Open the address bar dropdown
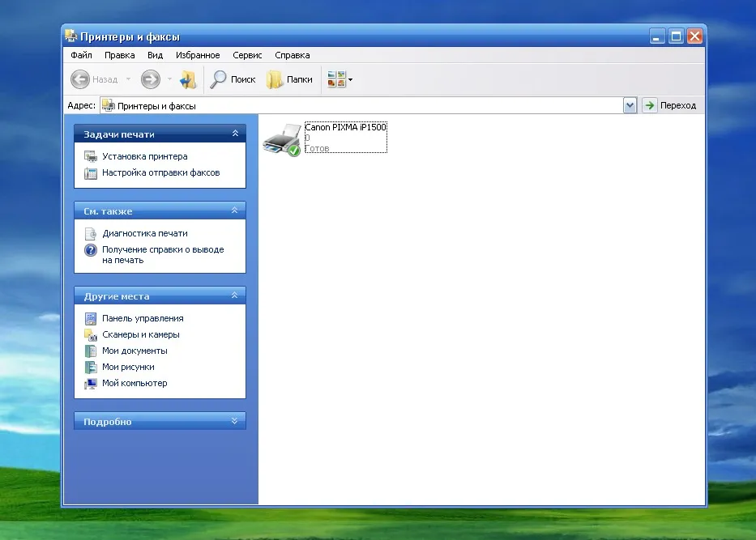756x540 pixels. 630,105
